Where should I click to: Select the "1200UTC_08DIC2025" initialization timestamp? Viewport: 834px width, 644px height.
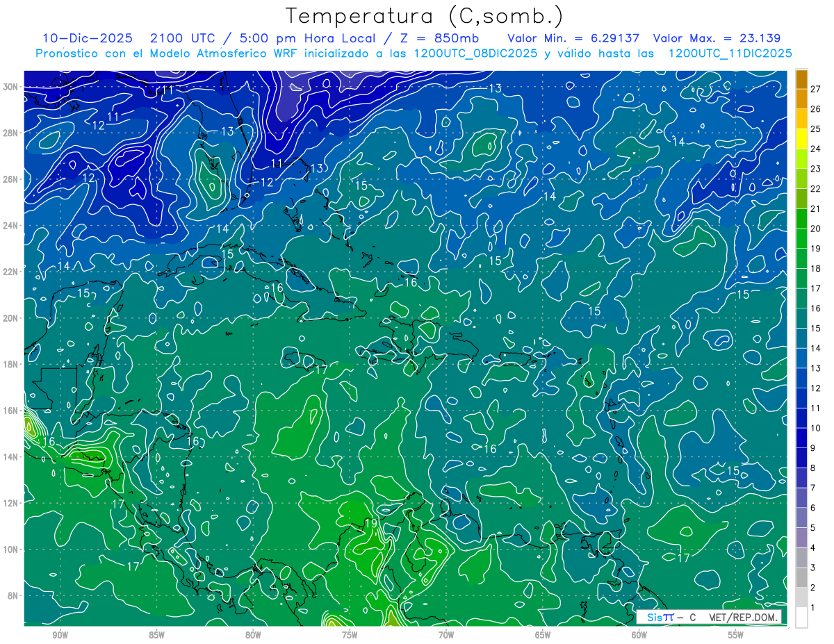click(474, 53)
